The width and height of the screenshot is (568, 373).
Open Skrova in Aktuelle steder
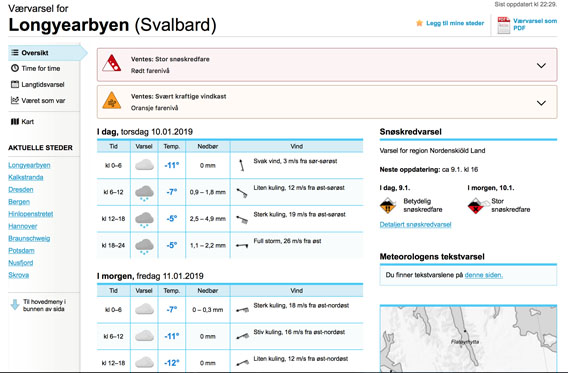pos(18,275)
